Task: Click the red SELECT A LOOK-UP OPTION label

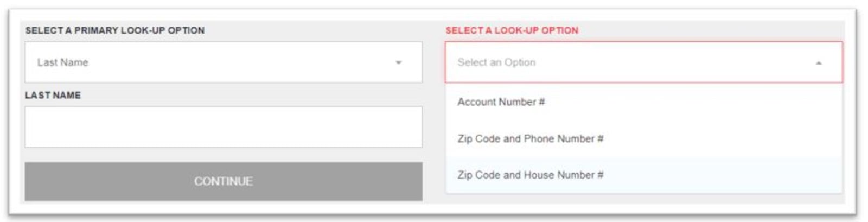Action: coord(512,30)
